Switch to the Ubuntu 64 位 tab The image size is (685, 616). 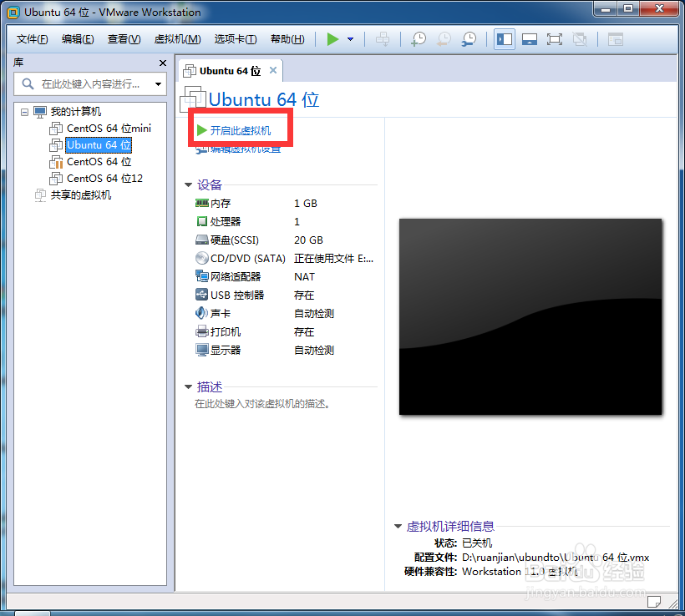pyautogui.click(x=230, y=71)
